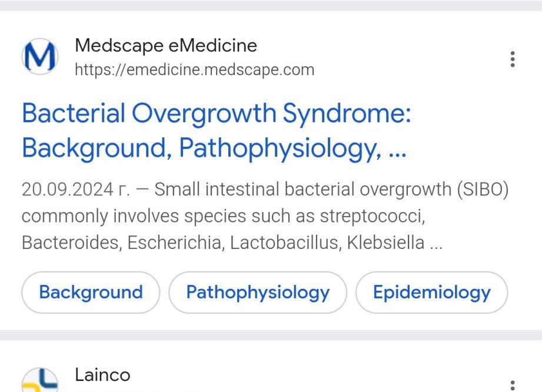Select the Background sitelink chip
Image resolution: width=542 pixels, height=392 pixels.
[x=91, y=293]
